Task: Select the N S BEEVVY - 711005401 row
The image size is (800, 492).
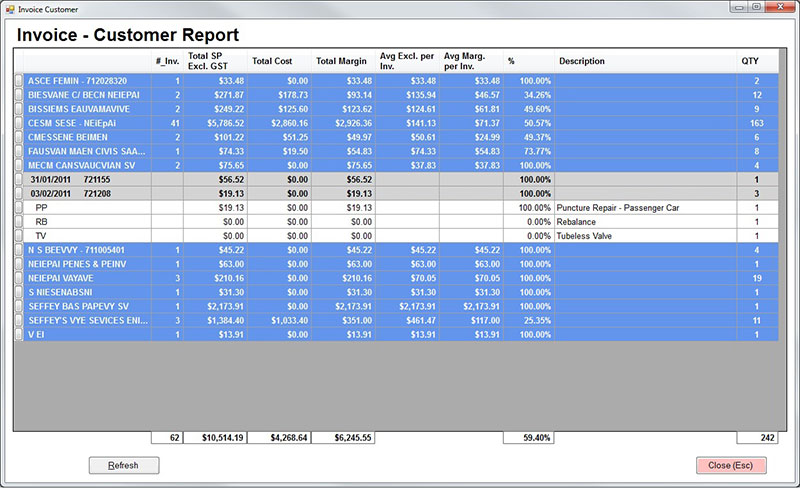Action: tap(396, 250)
